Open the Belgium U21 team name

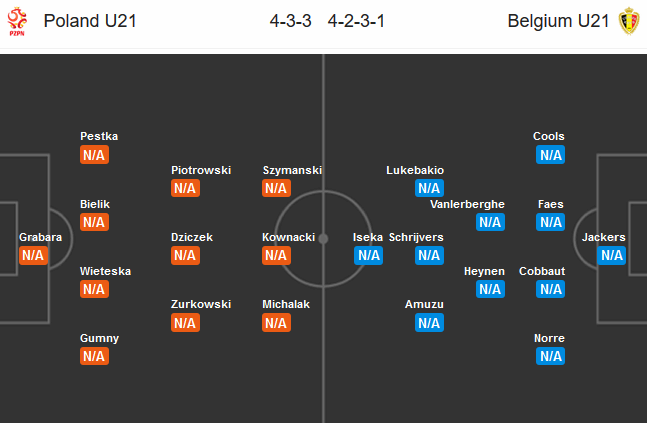point(558,21)
